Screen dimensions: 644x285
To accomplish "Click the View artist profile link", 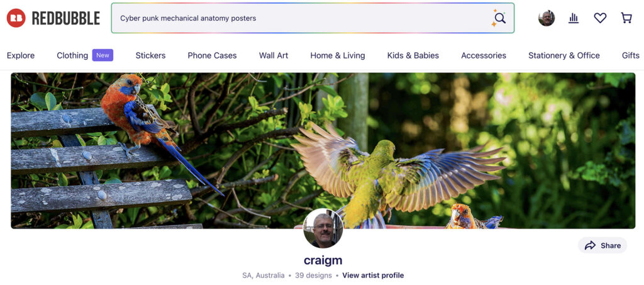I will (x=373, y=276).
